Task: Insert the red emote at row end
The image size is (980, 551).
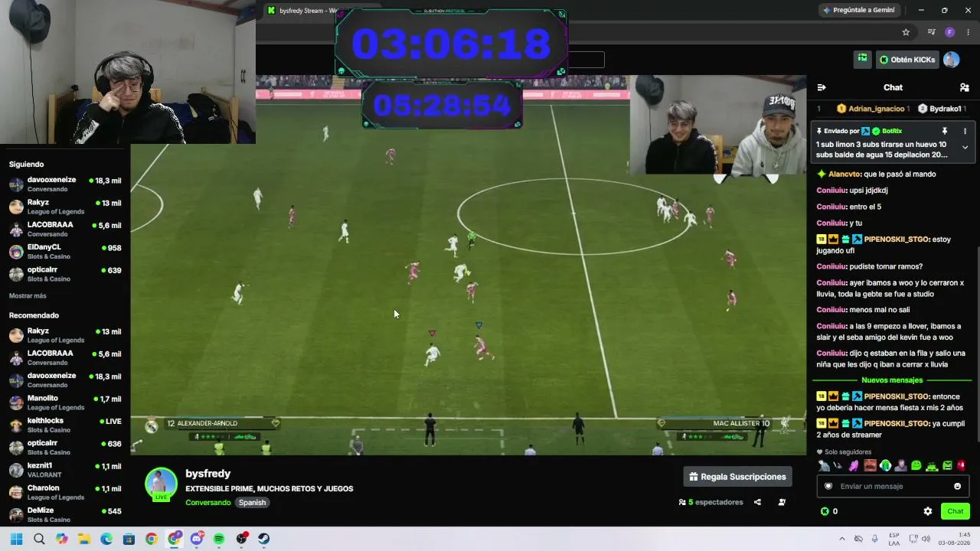Action: [x=962, y=465]
